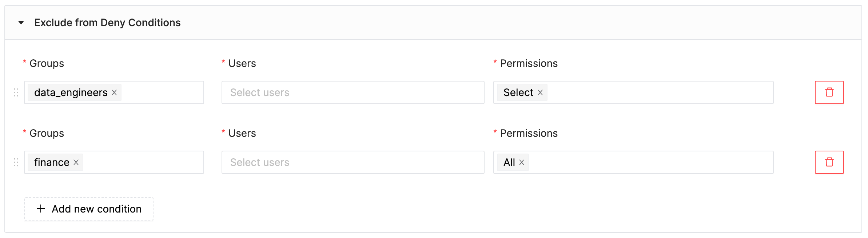
Task: Open Permissions dropdown containing Select tag
Action: pyautogui.click(x=633, y=92)
